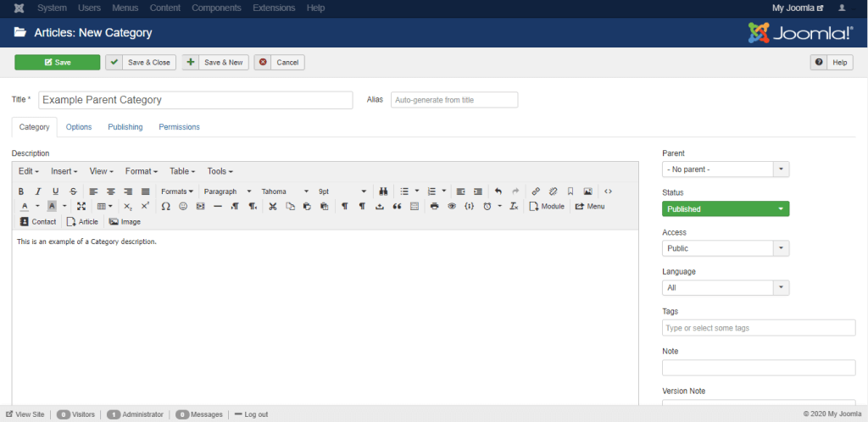This screenshot has width=868, height=422.
Task: Expand the Parent category dropdown
Action: click(726, 169)
